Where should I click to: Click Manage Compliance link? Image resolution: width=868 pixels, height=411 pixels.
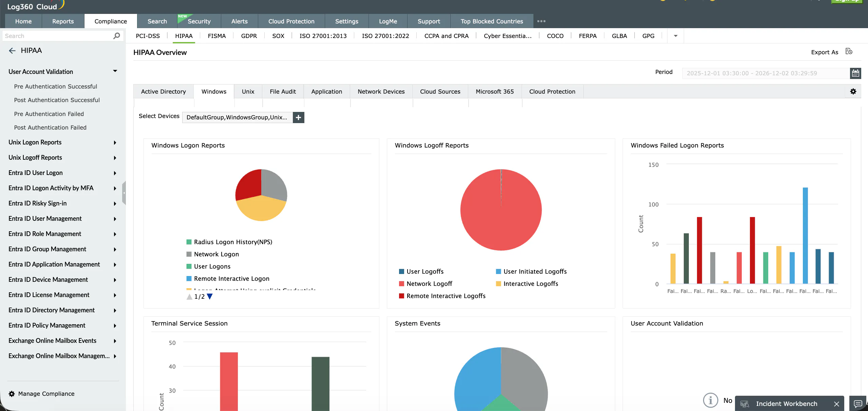(46, 394)
